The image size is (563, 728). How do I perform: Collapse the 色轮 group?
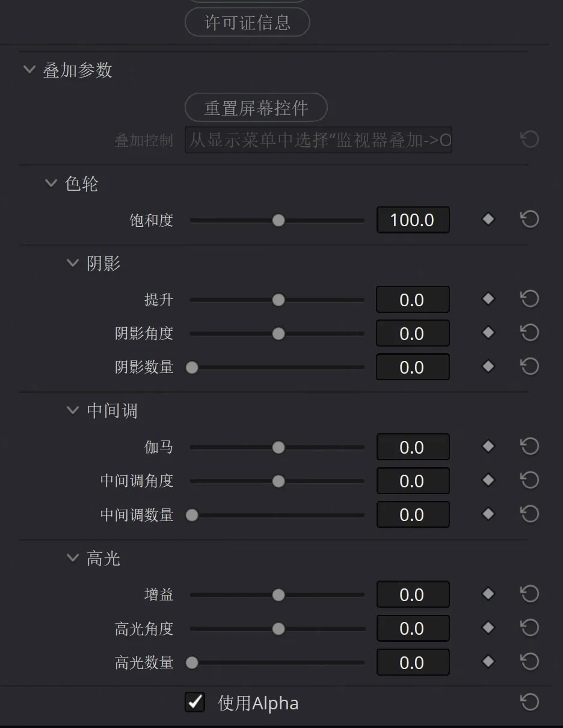(51, 183)
